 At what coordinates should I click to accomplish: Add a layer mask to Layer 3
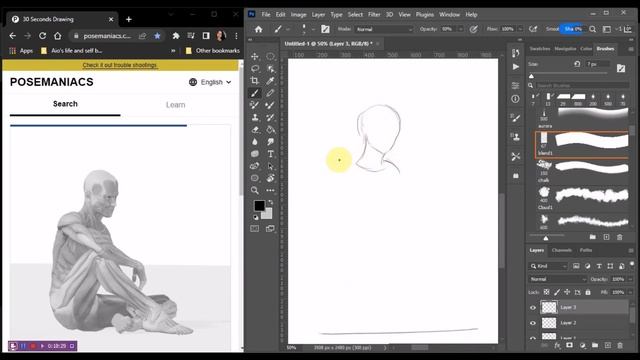(x=569, y=345)
